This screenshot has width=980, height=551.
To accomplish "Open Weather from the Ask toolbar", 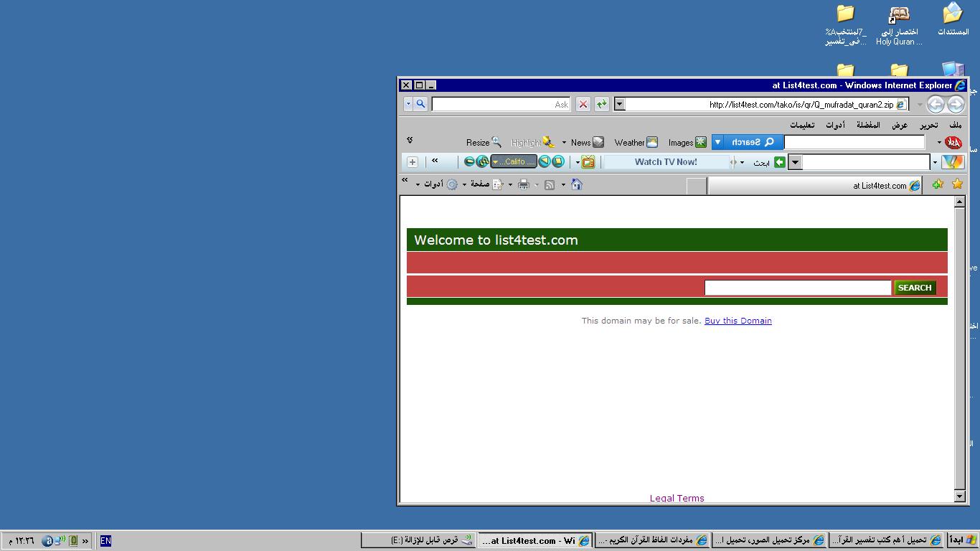I will pyautogui.click(x=636, y=142).
